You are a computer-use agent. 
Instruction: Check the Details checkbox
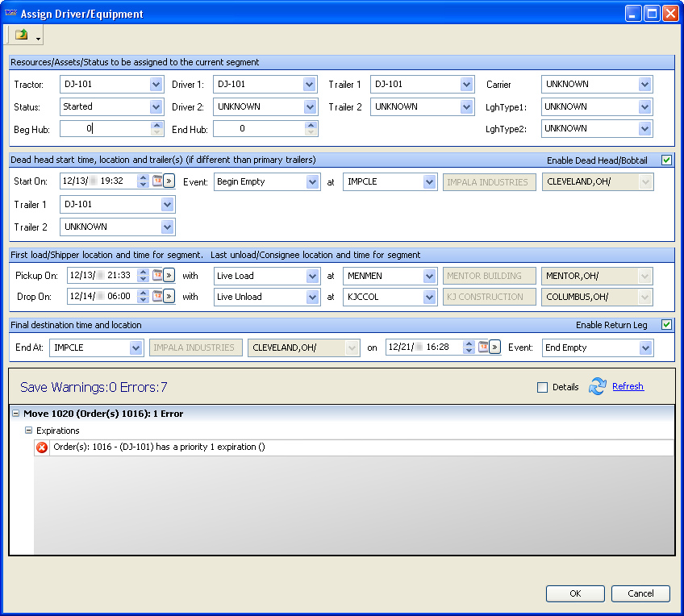(543, 387)
